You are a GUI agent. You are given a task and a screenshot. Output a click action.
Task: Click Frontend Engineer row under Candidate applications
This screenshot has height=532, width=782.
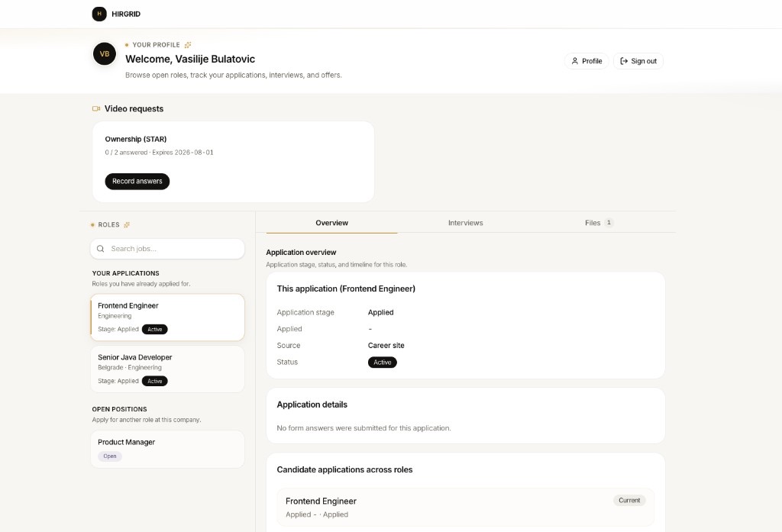(465, 507)
